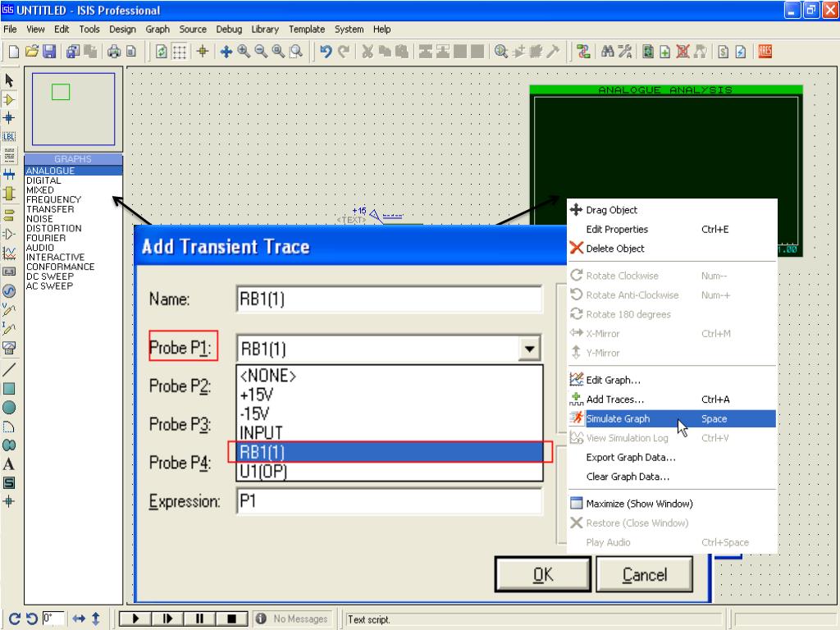Select the Graph Mode tool in the sidebar
Screen dimensions: 840x630
9,253
